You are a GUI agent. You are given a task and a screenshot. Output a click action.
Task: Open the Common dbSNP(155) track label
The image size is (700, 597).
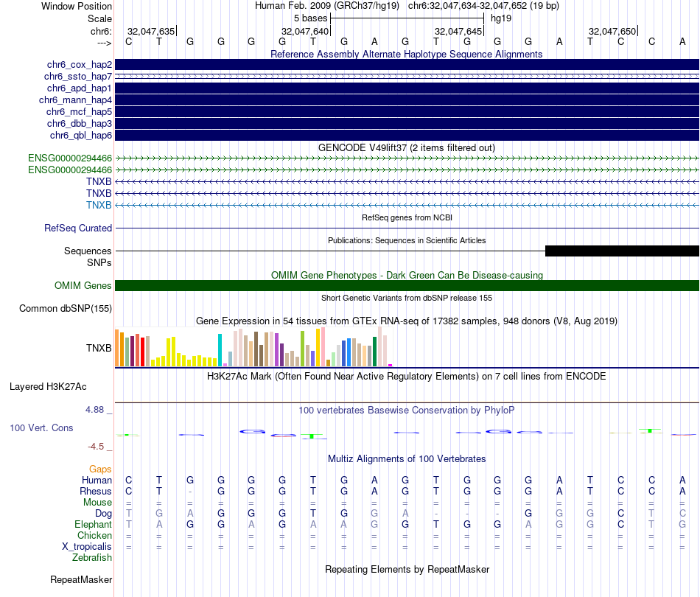point(66,309)
